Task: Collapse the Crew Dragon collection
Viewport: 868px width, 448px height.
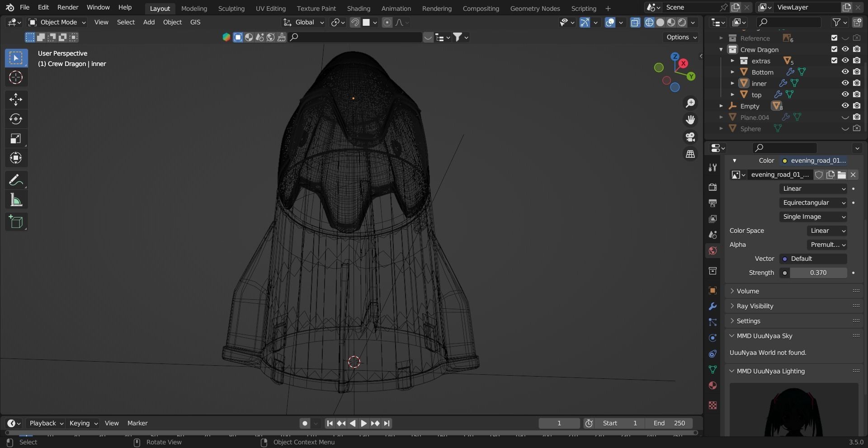Action: pos(721,50)
